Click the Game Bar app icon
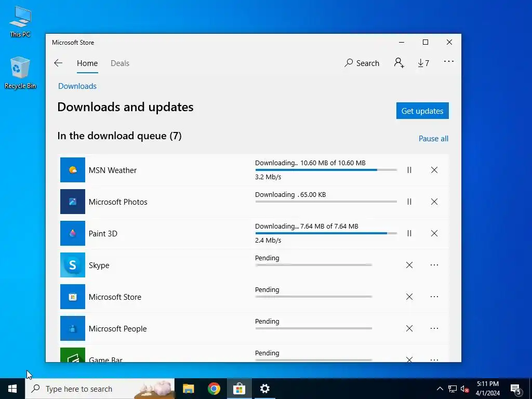The image size is (532, 399). coord(73,355)
